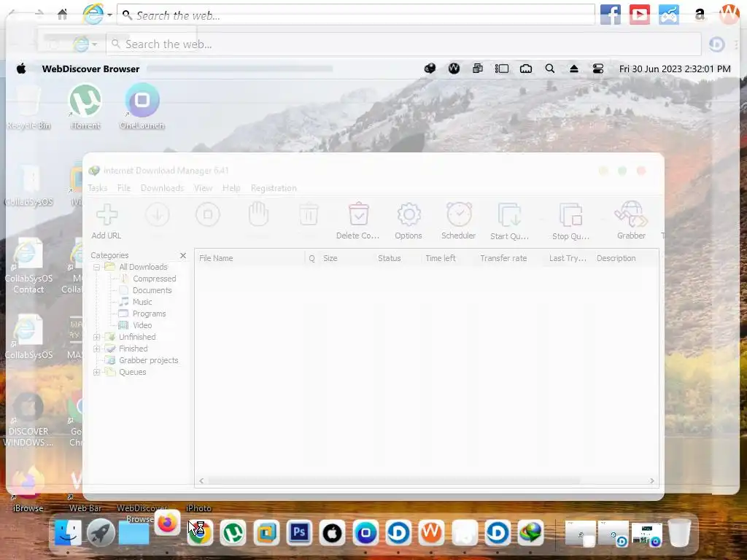This screenshot has width=747, height=560.
Task: Open the Tasks menu
Action: (x=97, y=188)
